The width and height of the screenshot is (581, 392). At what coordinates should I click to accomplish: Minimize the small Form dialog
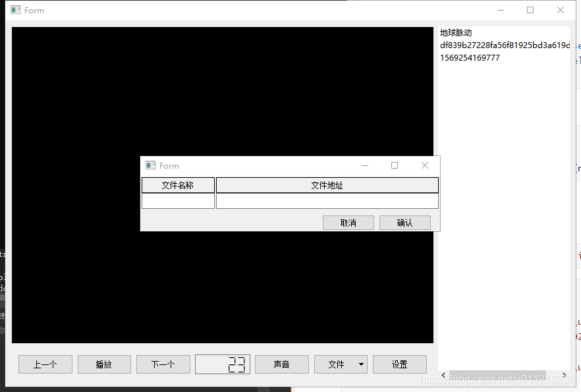pos(365,165)
